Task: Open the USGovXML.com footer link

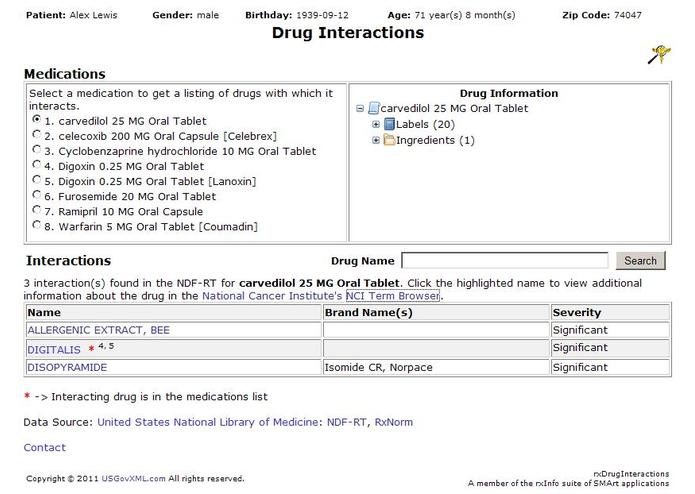Action: (x=133, y=478)
